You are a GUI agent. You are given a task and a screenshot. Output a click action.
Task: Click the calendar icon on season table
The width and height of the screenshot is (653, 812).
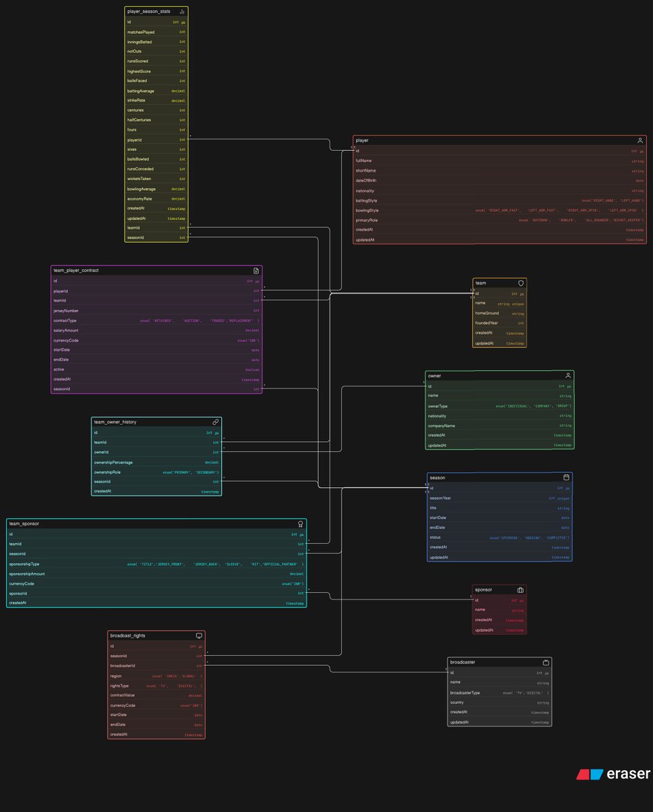click(566, 477)
